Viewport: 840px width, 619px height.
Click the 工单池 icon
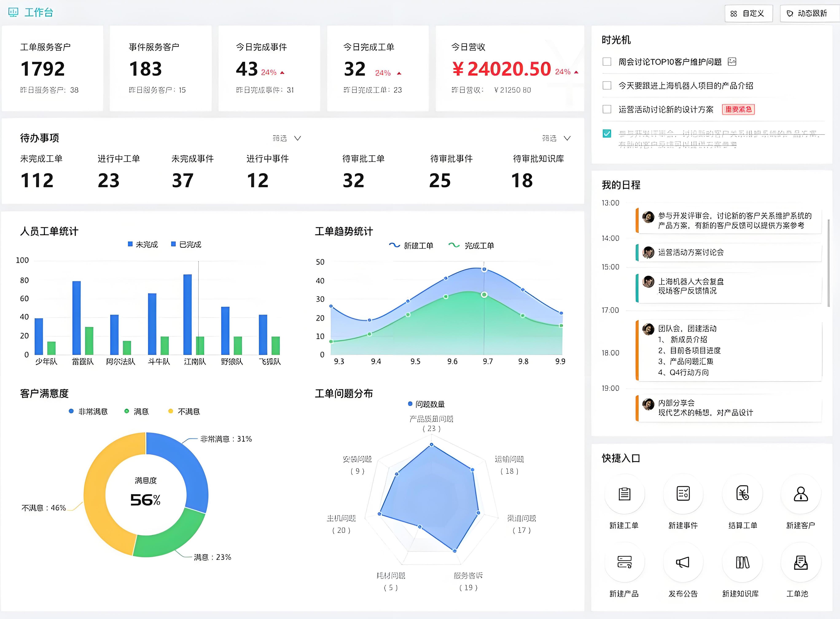801,563
